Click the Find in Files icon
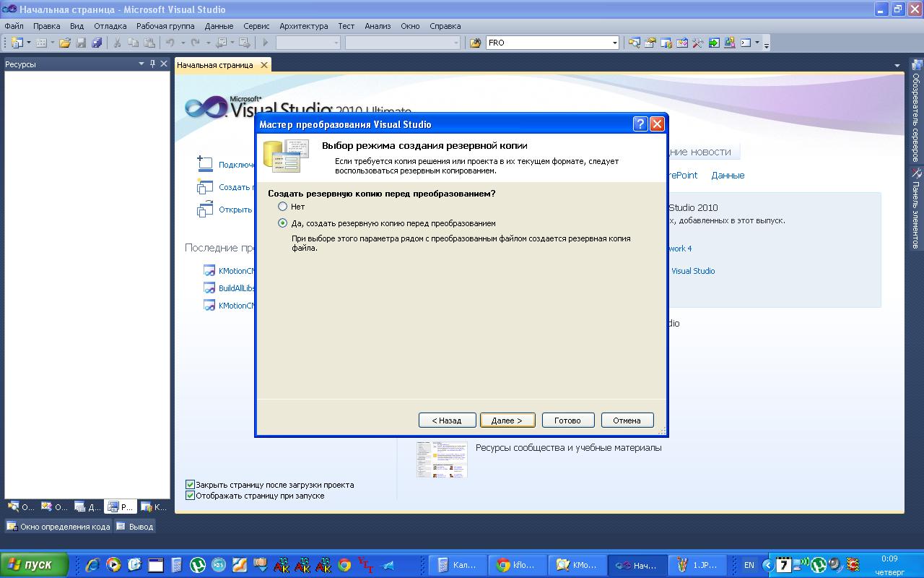 tap(475, 43)
